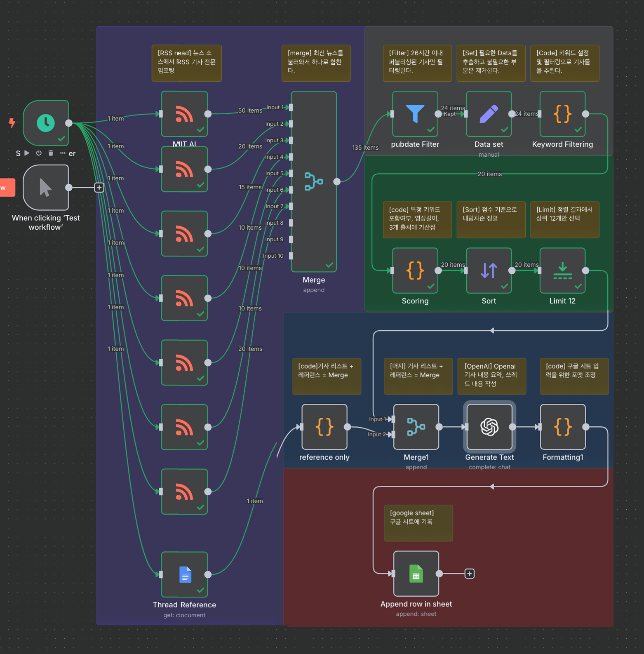Select the '[code] 구글 시트 입력을' sticky note
This screenshot has width=644, height=654.
574,376
